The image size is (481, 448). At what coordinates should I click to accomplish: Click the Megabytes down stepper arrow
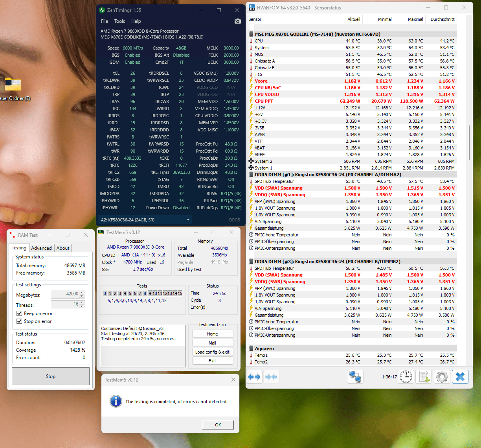click(x=82, y=296)
